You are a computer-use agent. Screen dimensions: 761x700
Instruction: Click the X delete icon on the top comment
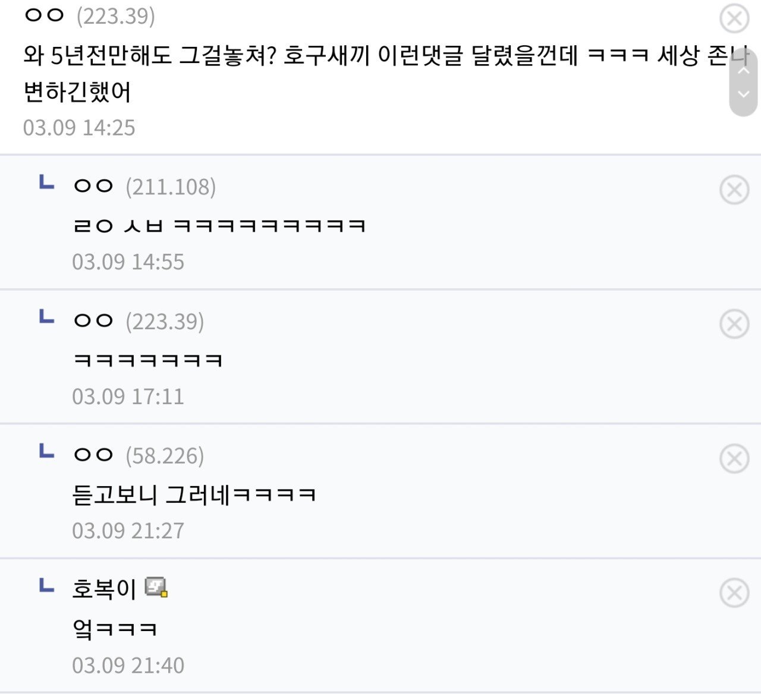(x=735, y=17)
